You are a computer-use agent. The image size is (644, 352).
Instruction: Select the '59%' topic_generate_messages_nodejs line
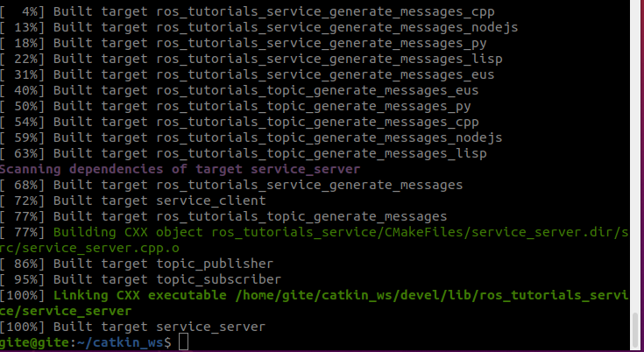point(251,137)
